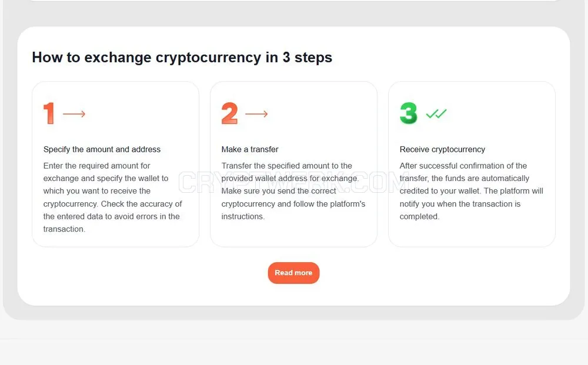
Task: Click the step 2 description paragraph
Action: coord(293,191)
